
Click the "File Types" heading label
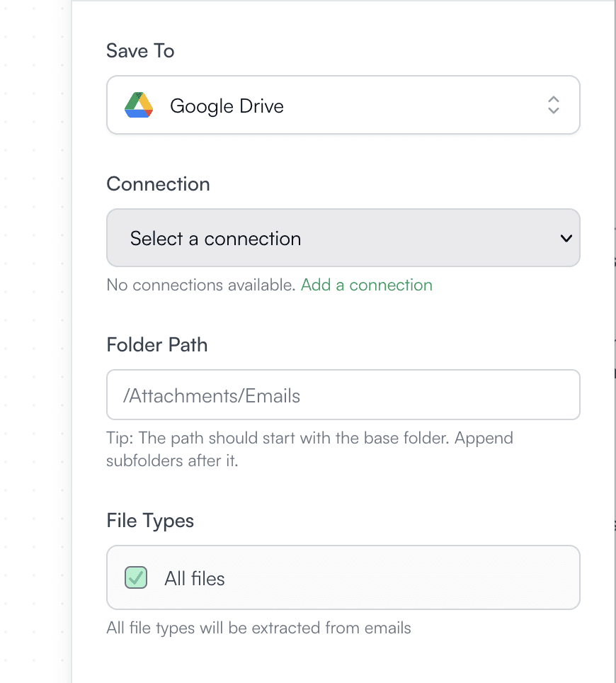(150, 521)
